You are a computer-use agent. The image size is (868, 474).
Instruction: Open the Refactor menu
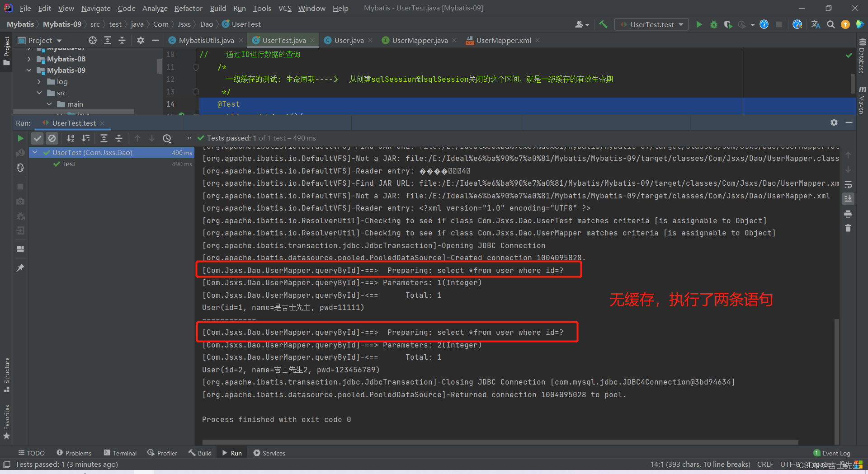188,8
